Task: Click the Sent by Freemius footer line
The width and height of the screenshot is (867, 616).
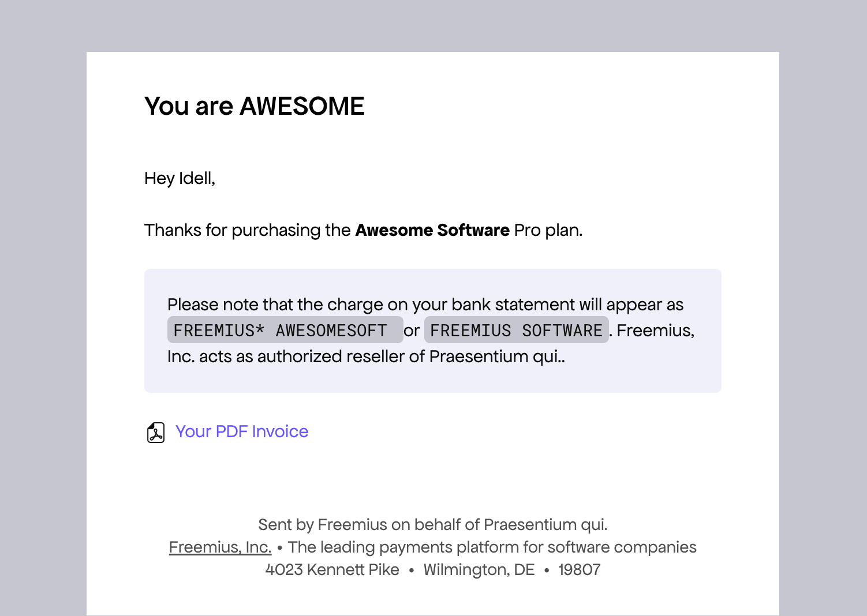Action: coord(432,524)
